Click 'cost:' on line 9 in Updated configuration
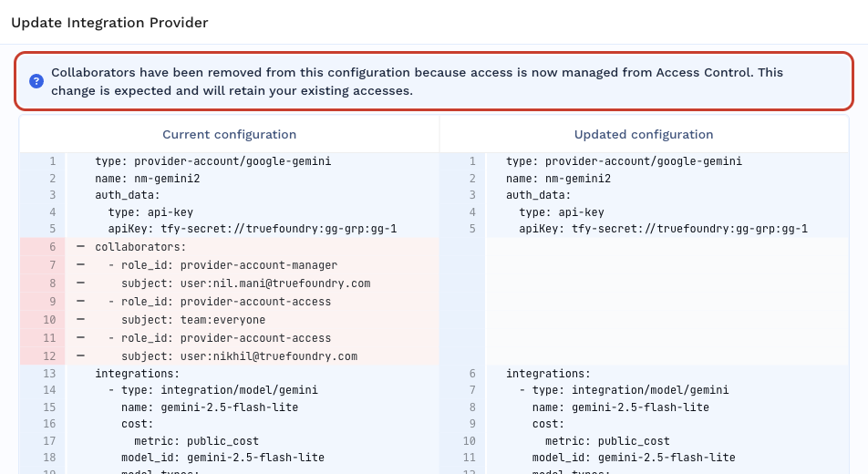868x474 pixels. (548, 424)
